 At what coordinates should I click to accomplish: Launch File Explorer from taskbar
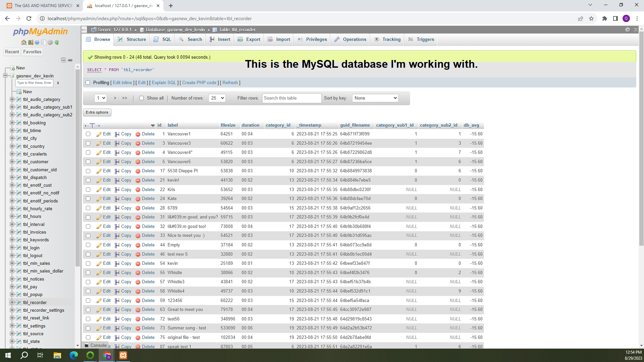coord(57,355)
